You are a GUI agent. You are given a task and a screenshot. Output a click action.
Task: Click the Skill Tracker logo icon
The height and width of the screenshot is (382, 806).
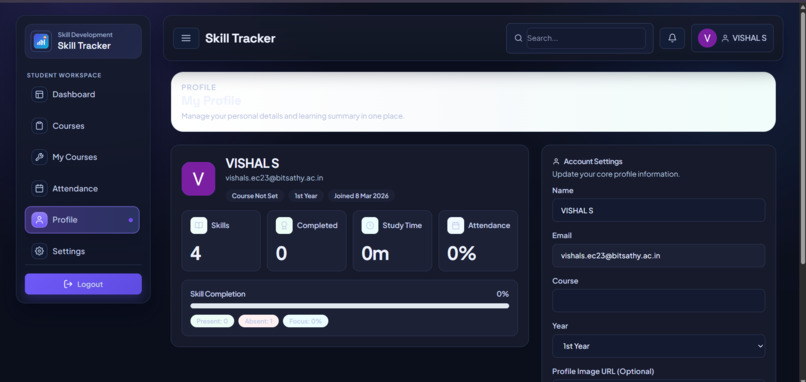pos(41,41)
